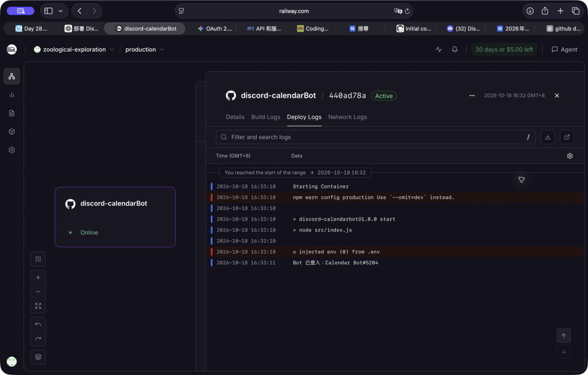The image size is (588, 375).
Task: Undo the last canvas change
Action: [38, 324]
